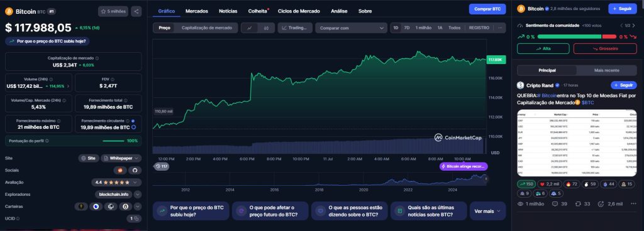Vote Grosseiro bearish sentiment

pos(606,48)
